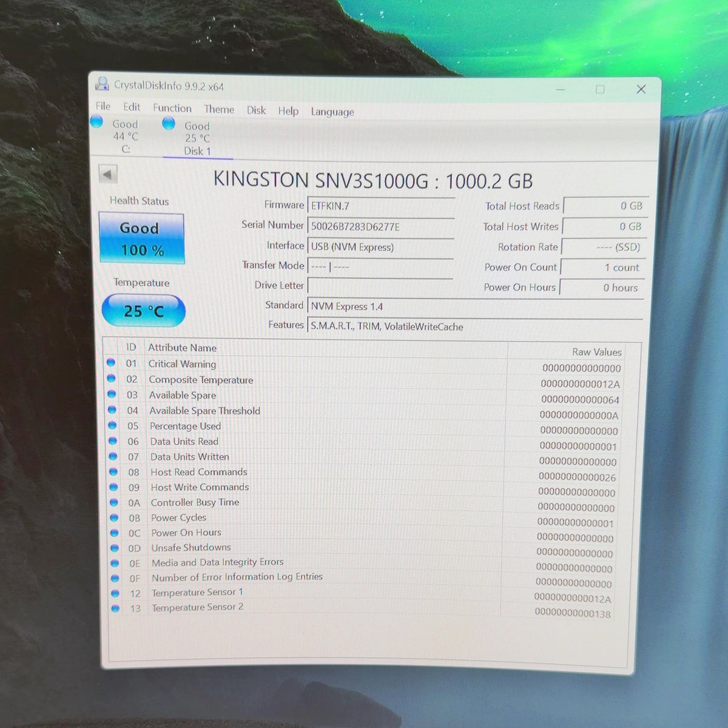
Task: Click raw value 00000000000064 of Available Spare
Action: tap(580, 400)
